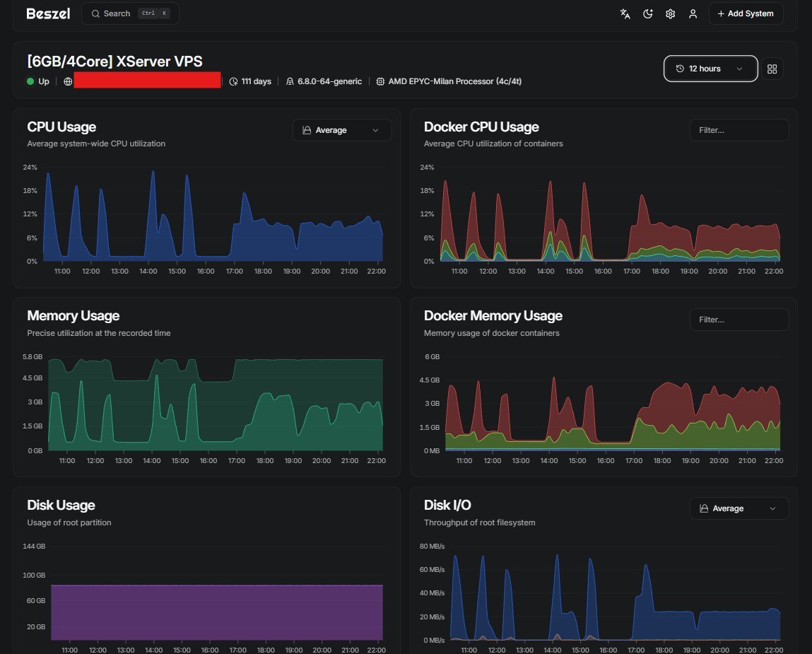This screenshot has height=654, width=812.
Task: Click the green Up status indicator
Action: 30,81
